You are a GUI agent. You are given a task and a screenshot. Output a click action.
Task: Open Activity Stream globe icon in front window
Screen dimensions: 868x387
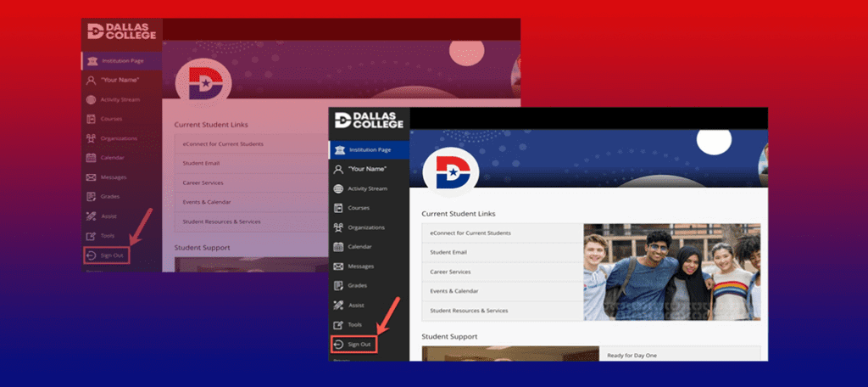[339, 188]
